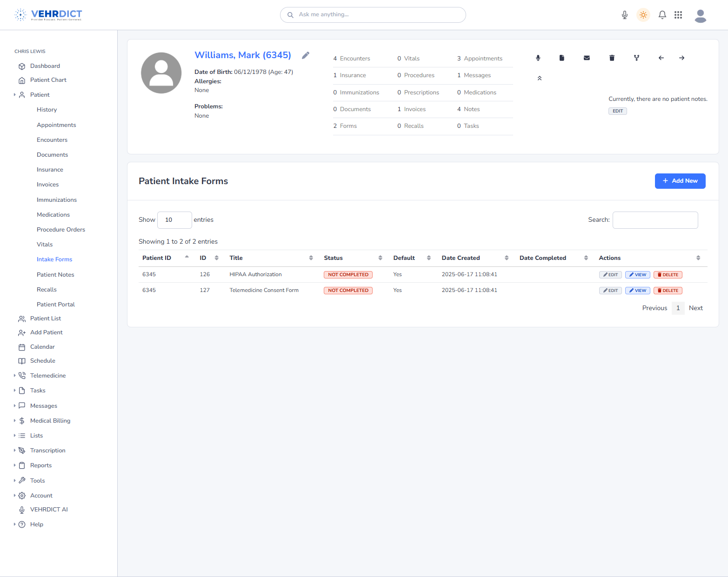Click the microphone icon in top bar
Viewport: 728px width, 577px height.
coord(625,15)
